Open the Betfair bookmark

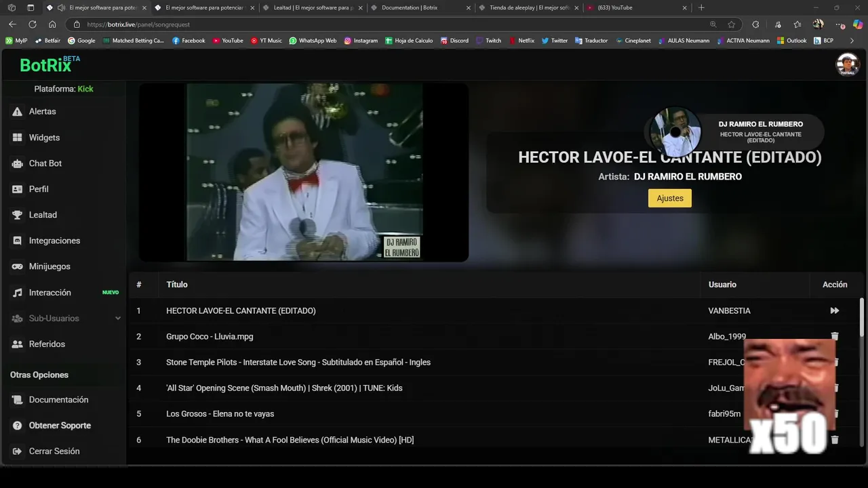[47, 41]
